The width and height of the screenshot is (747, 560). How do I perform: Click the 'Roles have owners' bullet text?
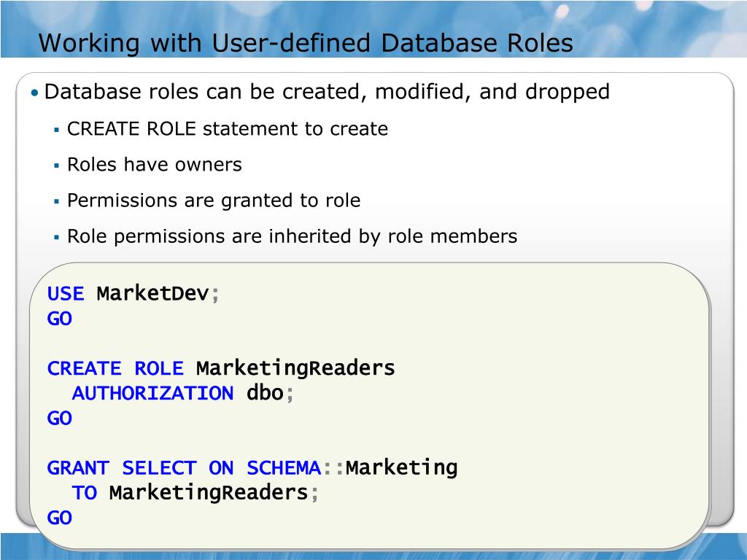click(155, 164)
